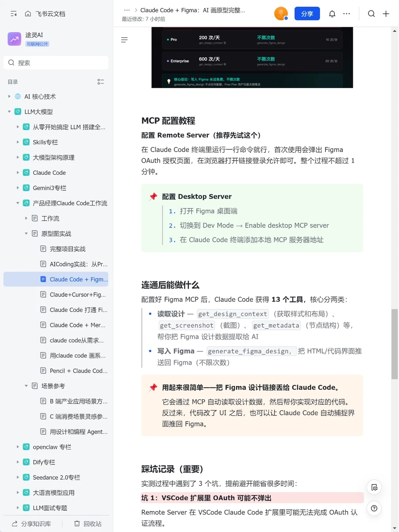The image size is (399, 532).
Task: Expand the Skills专栏 node
Action: pyautogui.click(x=18, y=142)
